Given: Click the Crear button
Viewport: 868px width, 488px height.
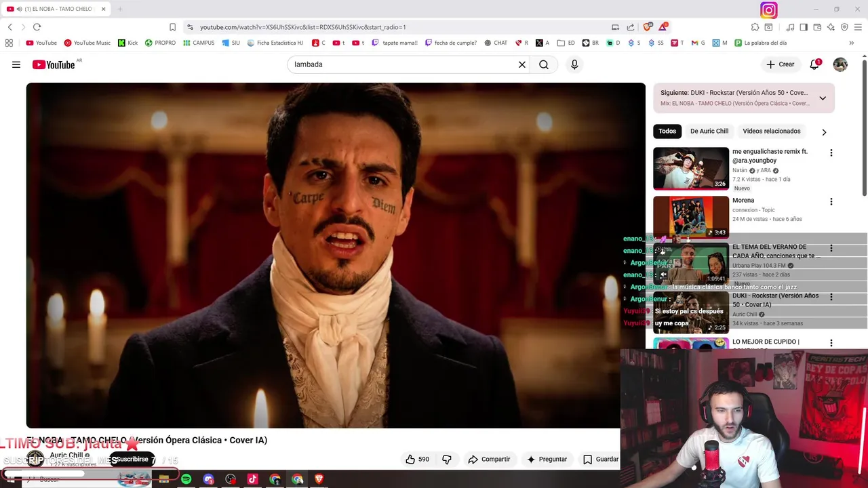Looking at the screenshot, I should pos(780,64).
